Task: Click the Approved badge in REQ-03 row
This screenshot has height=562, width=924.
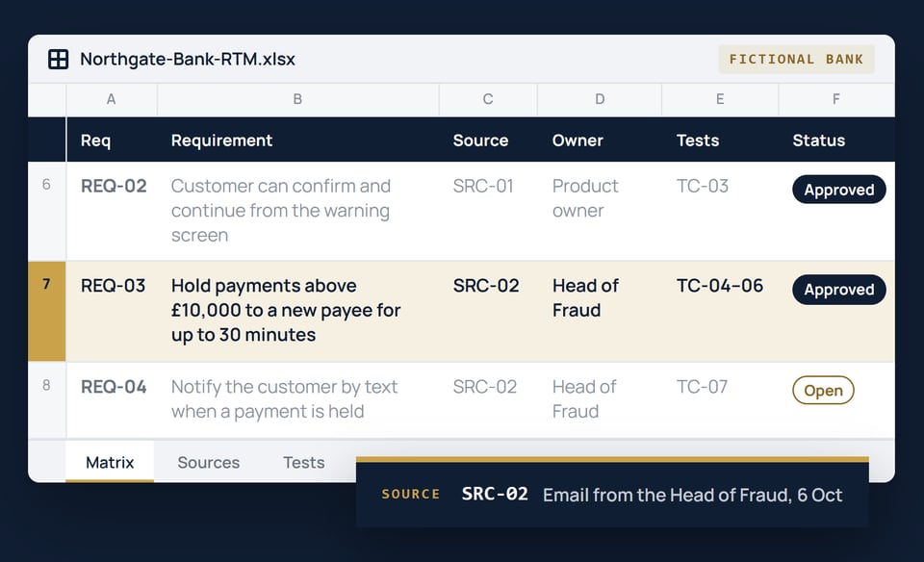Action: click(839, 290)
